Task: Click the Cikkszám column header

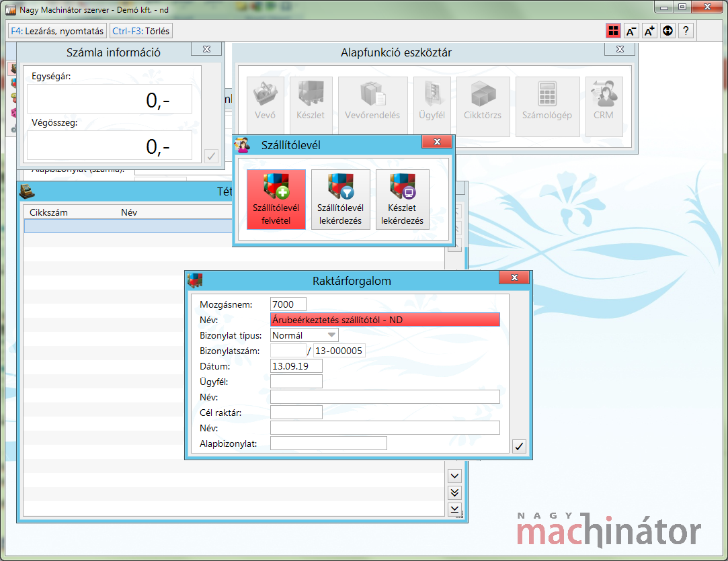Action: [49, 212]
